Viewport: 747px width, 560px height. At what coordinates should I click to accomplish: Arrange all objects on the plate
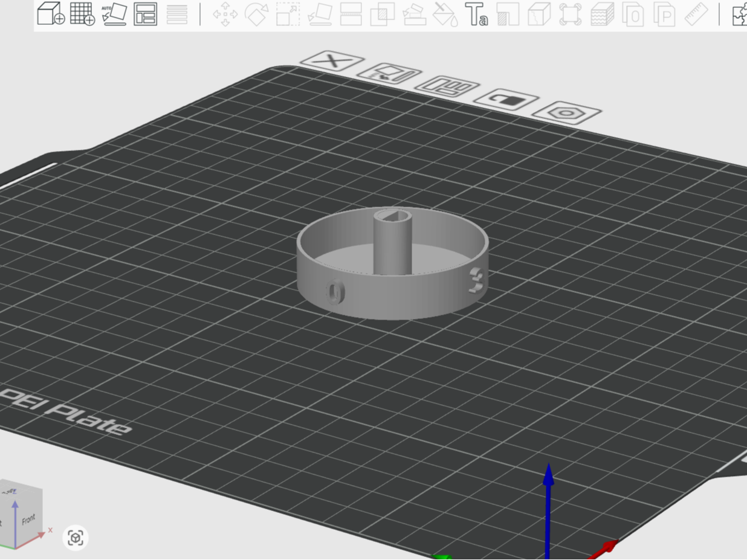tap(147, 15)
